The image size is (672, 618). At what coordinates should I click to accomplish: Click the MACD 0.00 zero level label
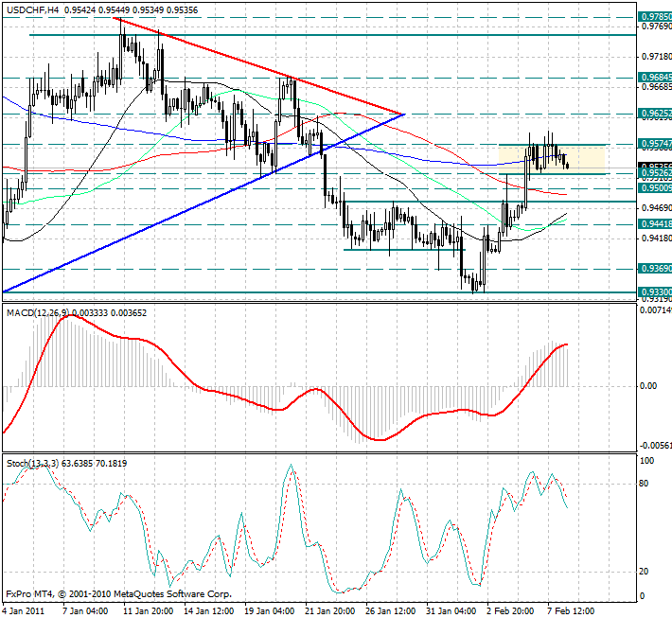pyautogui.click(x=647, y=386)
